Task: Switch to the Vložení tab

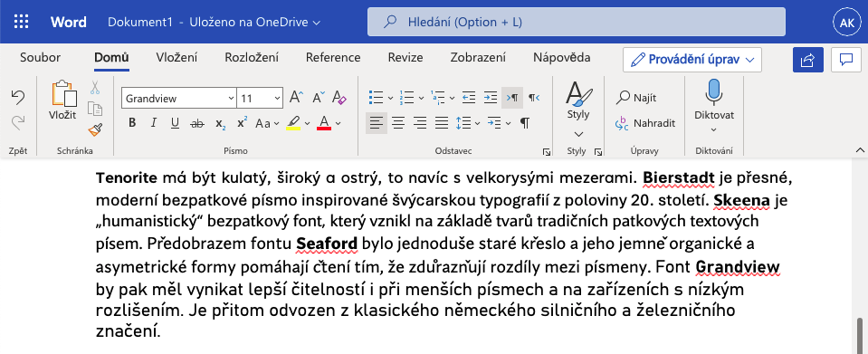Action: coord(176,58)
